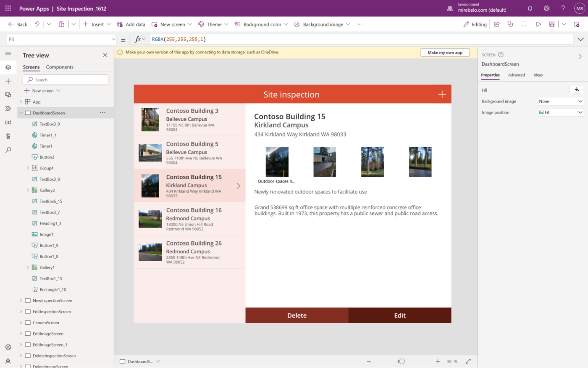588x368 pixels.
Task: Open the Variables (x) sidebar icon
Action: pos(8,122)
